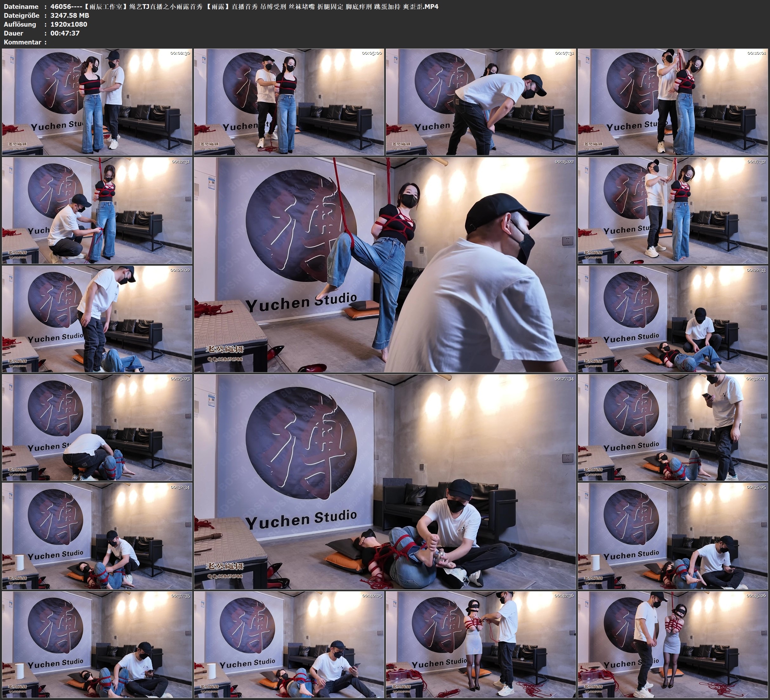Click the 00:32:34 thumbnail
Image resolution: width=770 pixels, height=700 pixels.
click(x=97, y=536)
